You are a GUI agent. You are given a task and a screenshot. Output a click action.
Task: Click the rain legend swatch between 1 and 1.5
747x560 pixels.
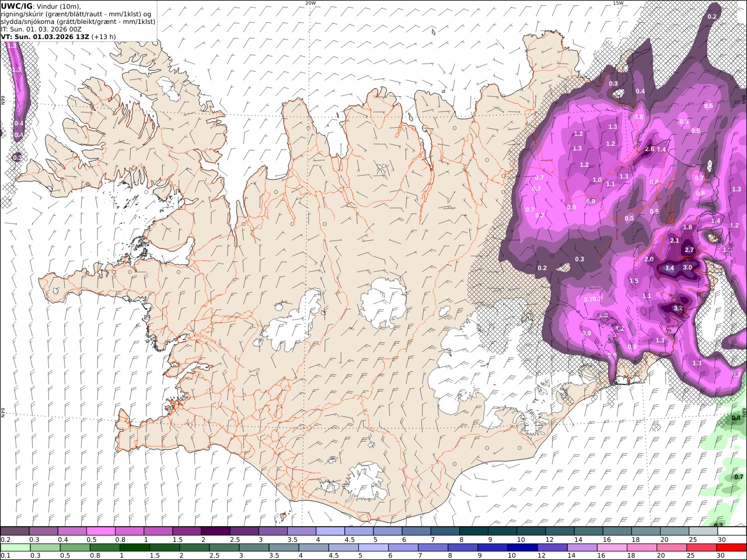135,547
